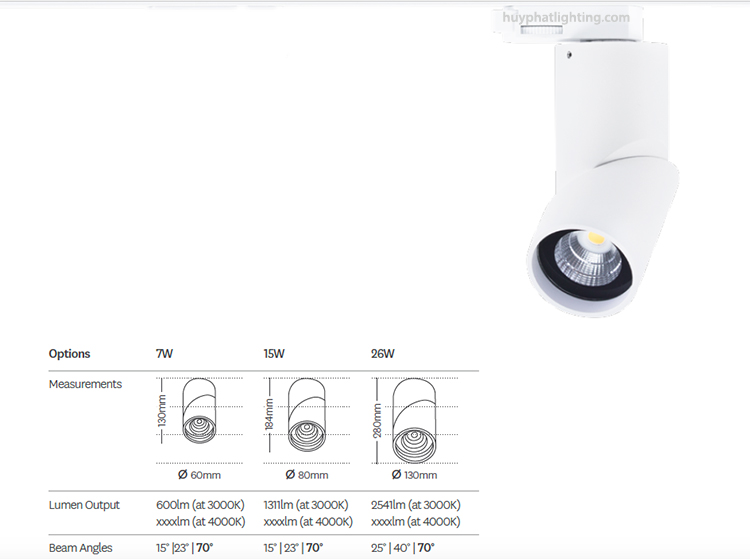Click the 15W luminaire measurement diagram
Viewport: 750px width, 559px height.
pyautogui.click(x=307, y=415)
